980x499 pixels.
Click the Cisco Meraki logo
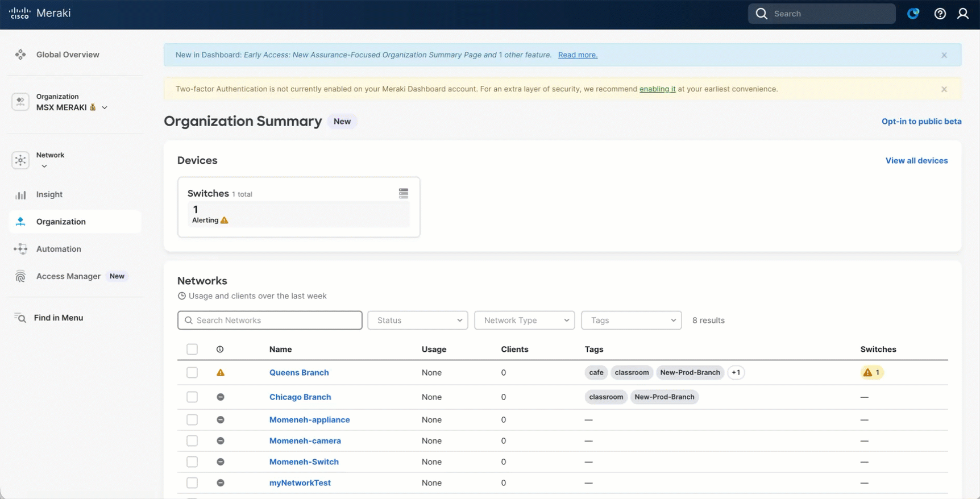click(40, 13)
